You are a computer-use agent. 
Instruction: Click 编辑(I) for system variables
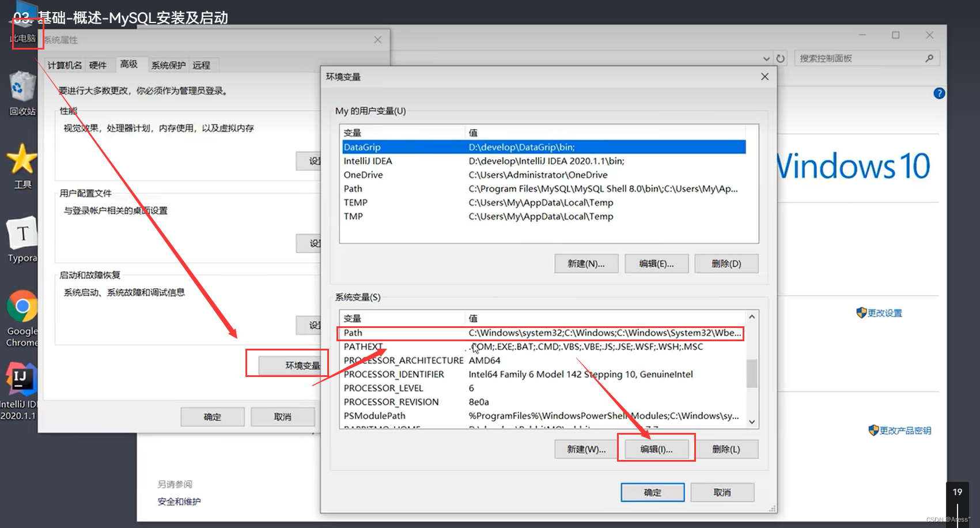(657, 449)
